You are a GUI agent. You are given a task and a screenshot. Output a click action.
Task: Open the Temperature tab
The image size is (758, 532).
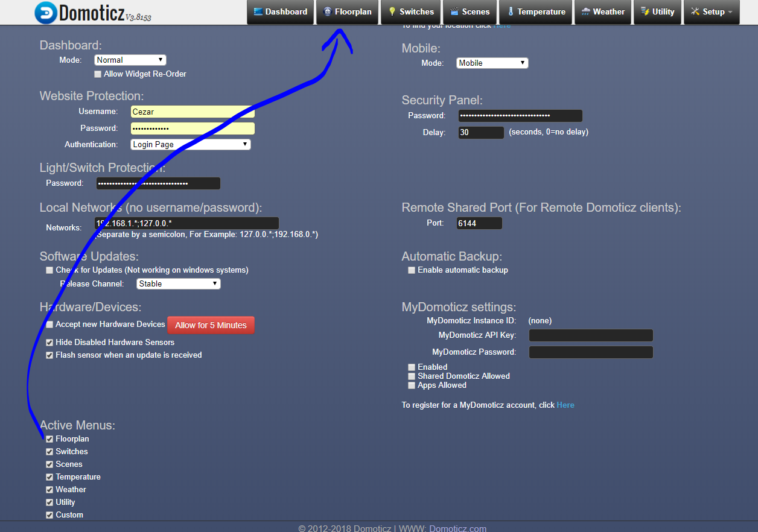(x=536, y=12)
